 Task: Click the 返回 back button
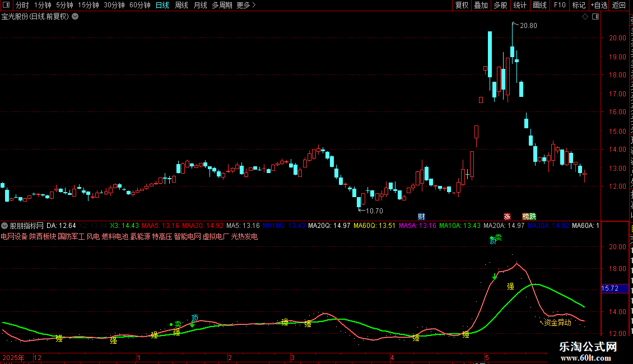click(618, 5)
